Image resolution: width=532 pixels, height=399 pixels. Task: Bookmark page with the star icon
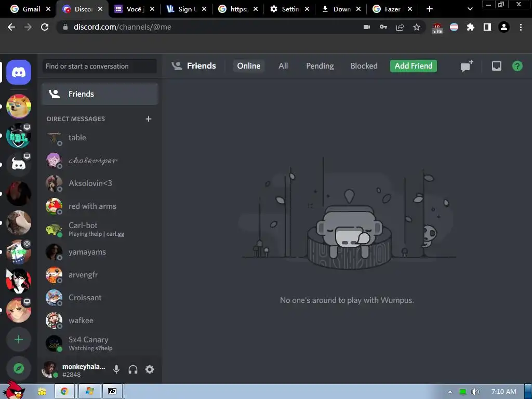click(x=417, y=27)
